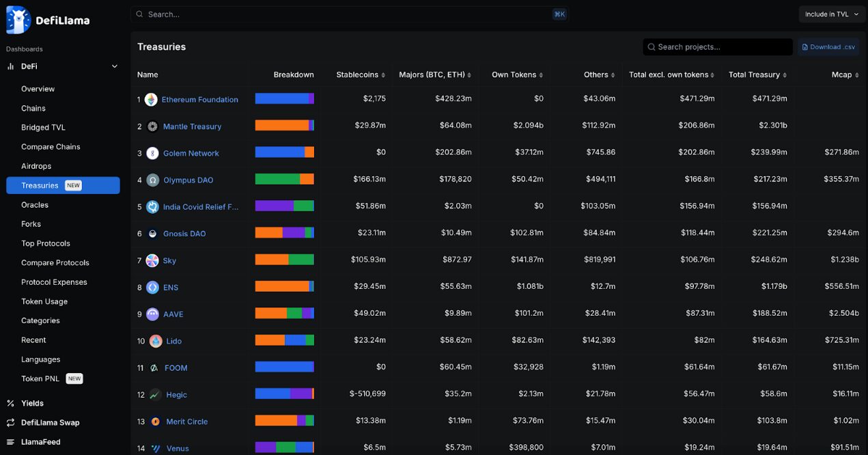Click the Sky project icon

pyautogui.click(x=152, y=260)
